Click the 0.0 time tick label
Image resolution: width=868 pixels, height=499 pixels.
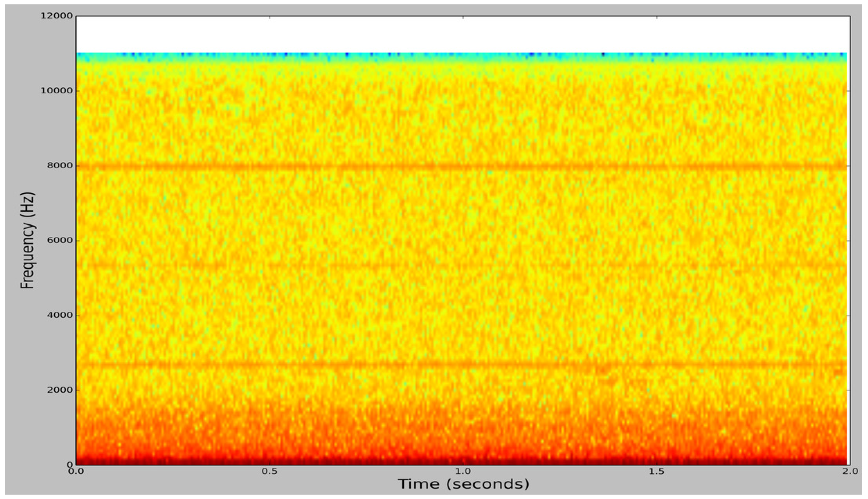point(76,471)
